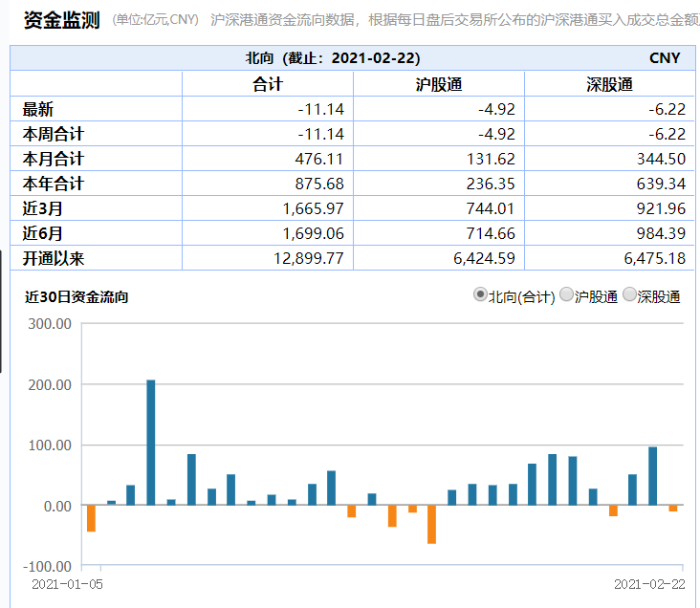
Task: Click the 1,699.06 value cell
Action: [x=268, y=233]
